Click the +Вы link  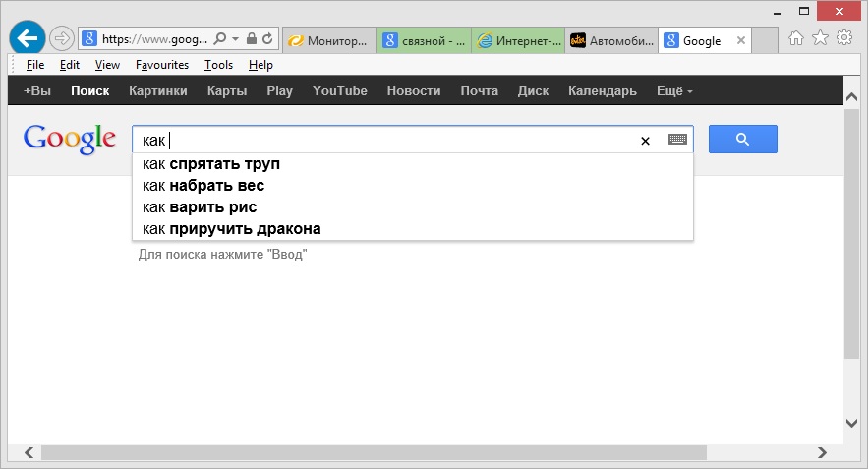tap(37, 90)
